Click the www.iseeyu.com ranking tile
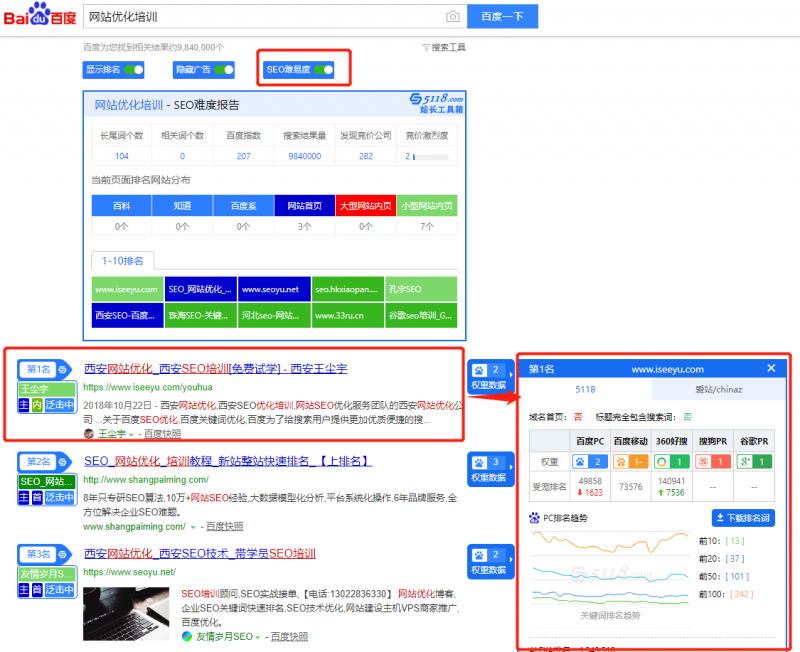 (128, 289)
